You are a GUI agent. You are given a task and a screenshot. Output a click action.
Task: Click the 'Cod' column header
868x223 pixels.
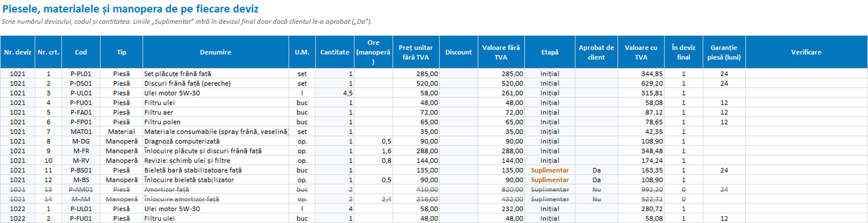point(81,52)
